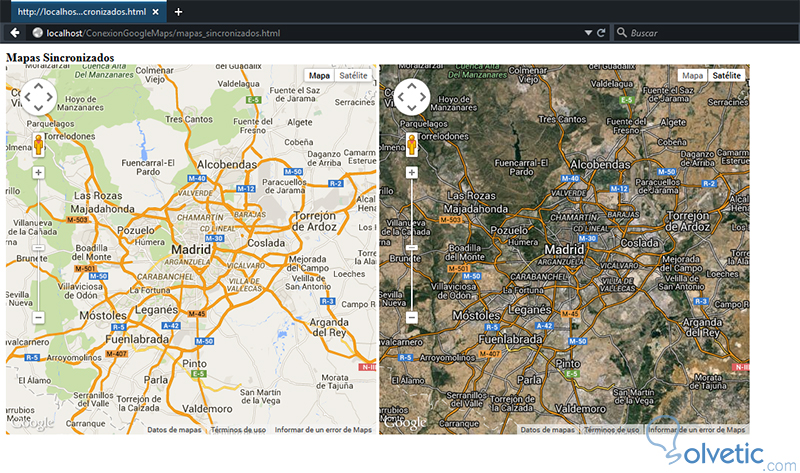Pan the right map up with the arrow

412,86
